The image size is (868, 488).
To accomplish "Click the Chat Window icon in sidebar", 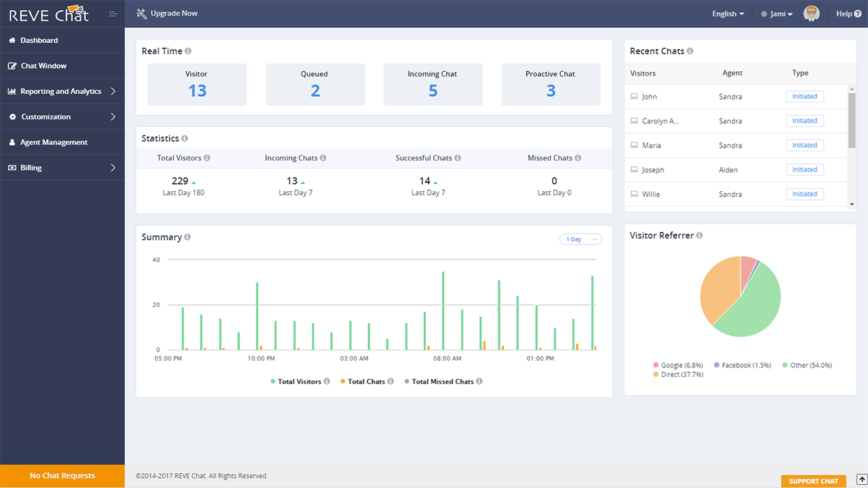I will (x=12, y=65).
